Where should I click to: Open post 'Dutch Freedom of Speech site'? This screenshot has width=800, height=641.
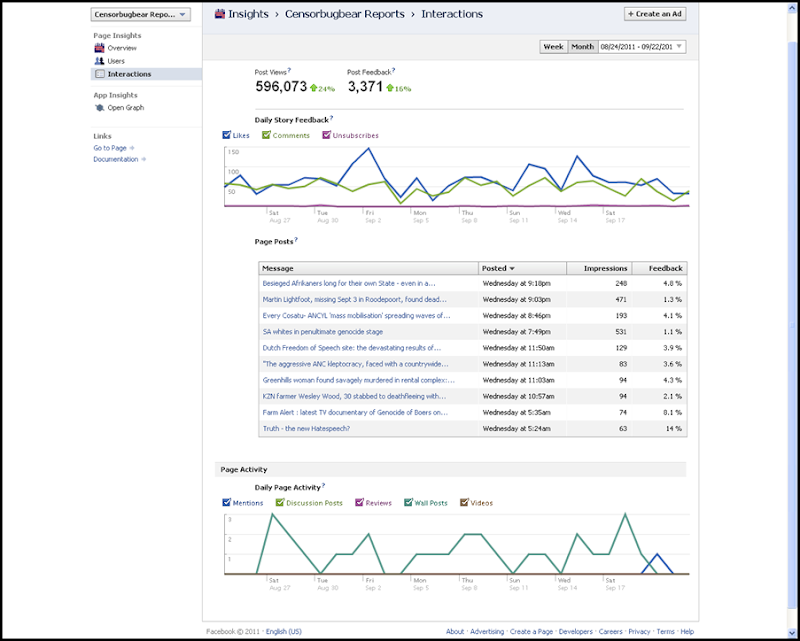click(x=352, y=348)
